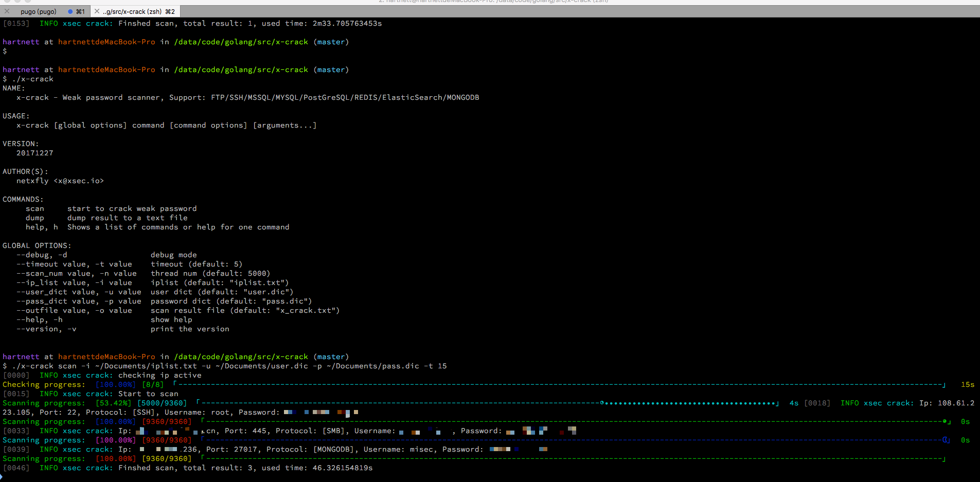Viewport: 980px width, 482px height.
Task: Click the '--debug, -d' option
Action: pyautogui.click(x=42, y=255)
